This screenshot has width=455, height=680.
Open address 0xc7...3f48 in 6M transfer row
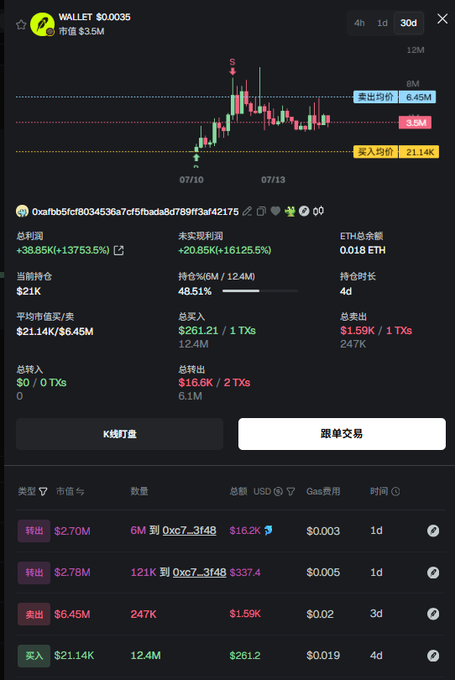[x=189, y=530]
